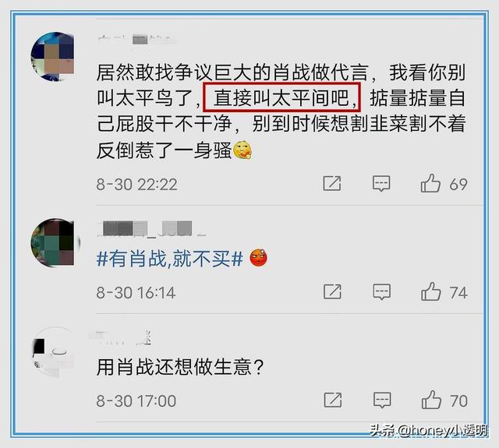Viewport: 499px width, 448px height.
Task: Click the 头条@honey小透明 watermark
Action: [429, 431]
